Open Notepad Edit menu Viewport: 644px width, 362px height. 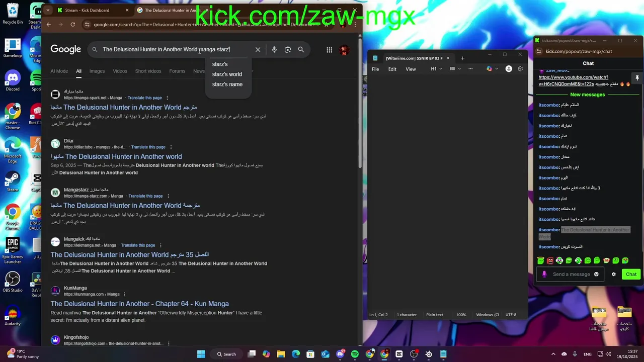pos(392,69)
